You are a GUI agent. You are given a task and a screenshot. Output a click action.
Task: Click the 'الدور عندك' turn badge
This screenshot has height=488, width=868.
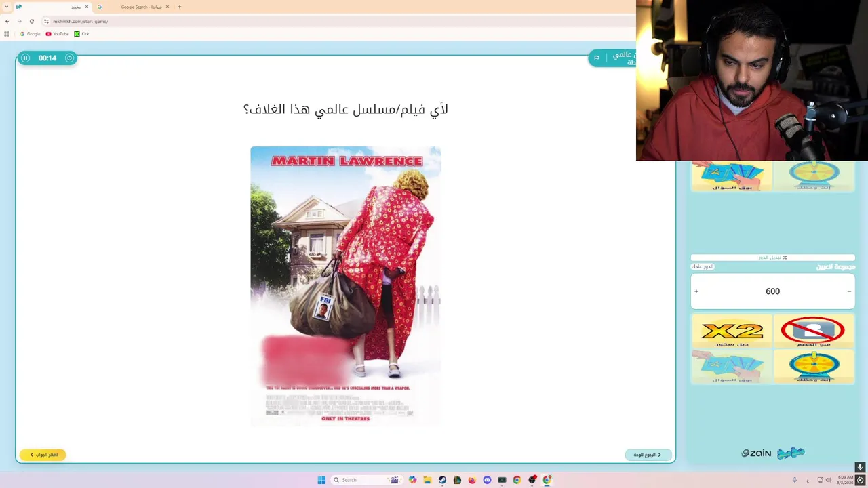pyautogui.click(x=703, y=266)
